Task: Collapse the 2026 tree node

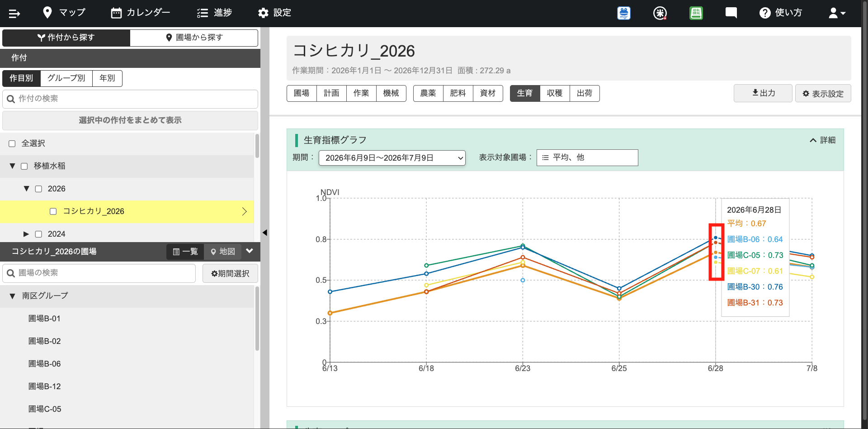Action: 26,189
